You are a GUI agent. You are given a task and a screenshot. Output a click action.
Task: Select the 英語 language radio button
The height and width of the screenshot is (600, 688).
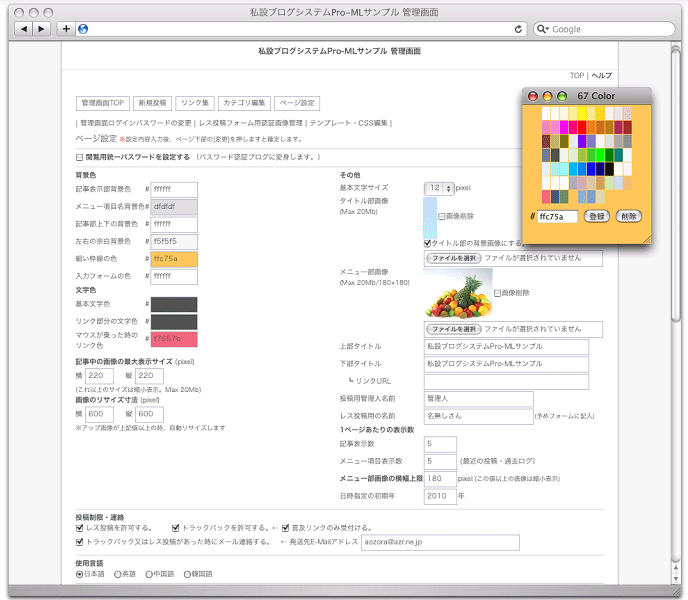click(x=118, y=574)
